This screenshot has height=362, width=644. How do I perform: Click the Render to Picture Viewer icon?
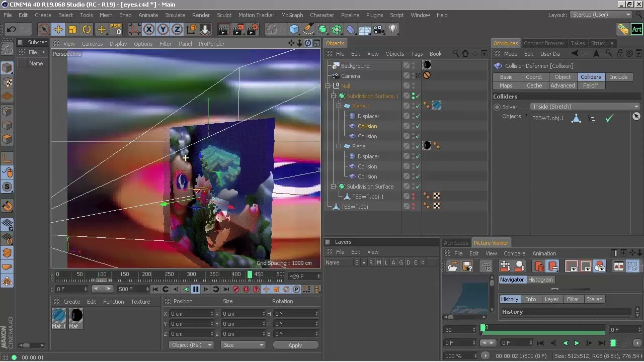237,29
